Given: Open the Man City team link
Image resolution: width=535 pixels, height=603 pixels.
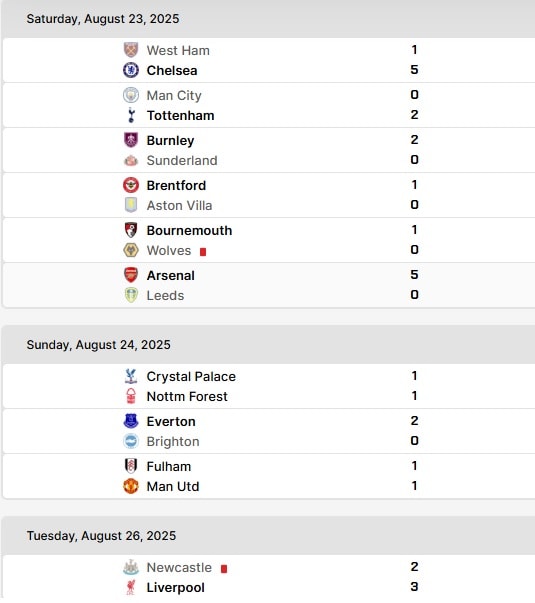Looking at the screenshot, I should [174, 95].
